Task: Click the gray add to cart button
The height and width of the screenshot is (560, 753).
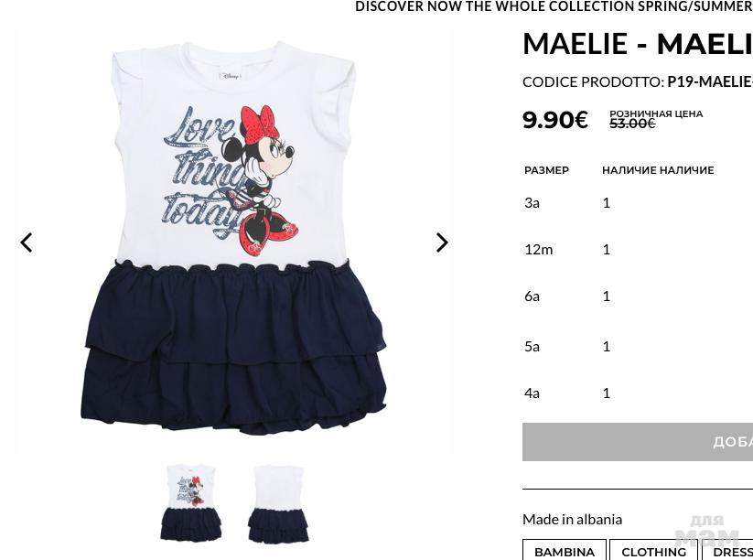Action: (638, 442)
